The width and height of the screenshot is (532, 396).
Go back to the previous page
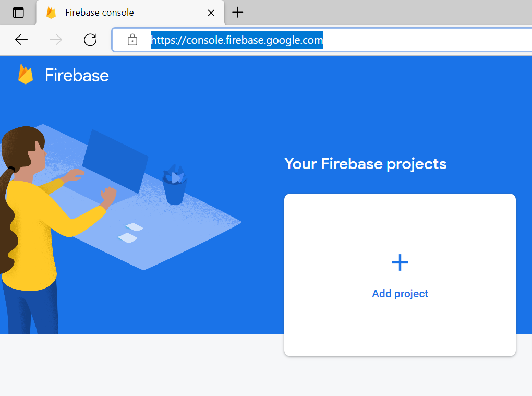pos(21,40)
